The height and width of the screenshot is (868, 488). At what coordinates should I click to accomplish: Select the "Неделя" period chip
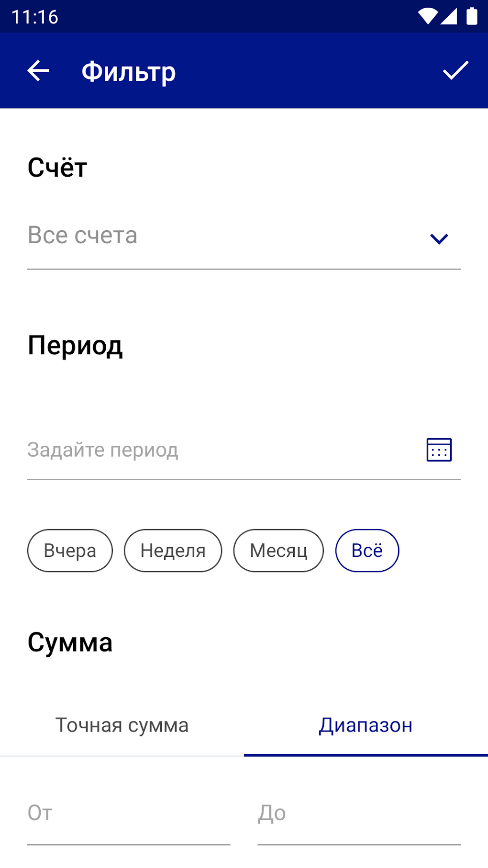(x=173, y=551)
